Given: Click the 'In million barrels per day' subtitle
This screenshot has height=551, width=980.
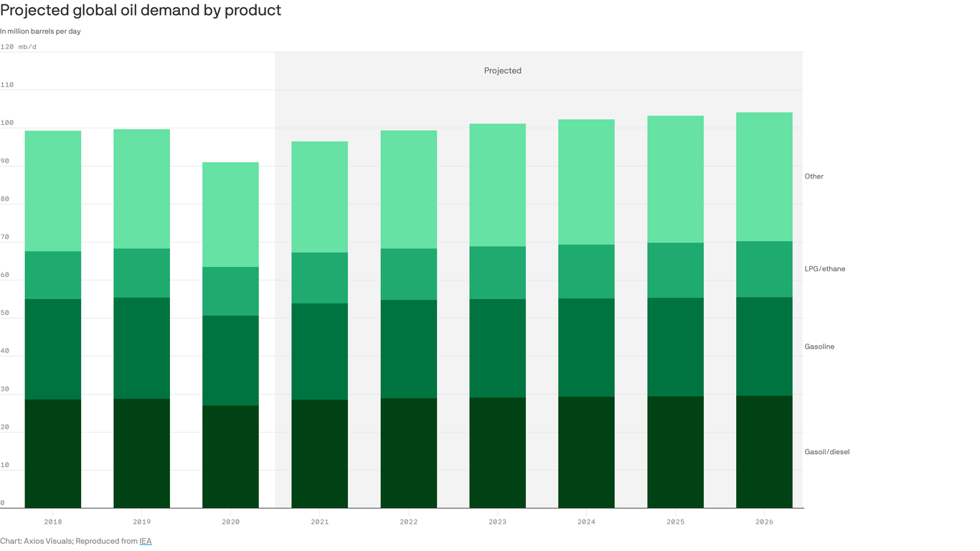Looking at the screenshot, I should 40,31.
